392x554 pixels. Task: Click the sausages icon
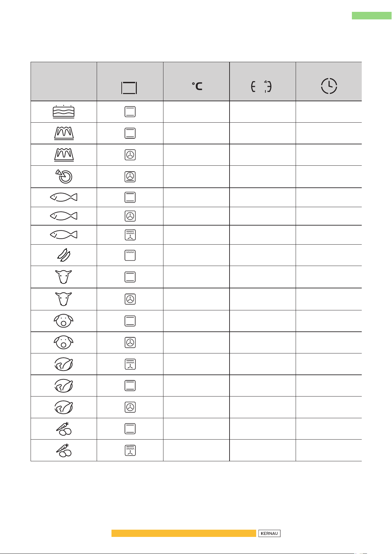click(63, 255)
